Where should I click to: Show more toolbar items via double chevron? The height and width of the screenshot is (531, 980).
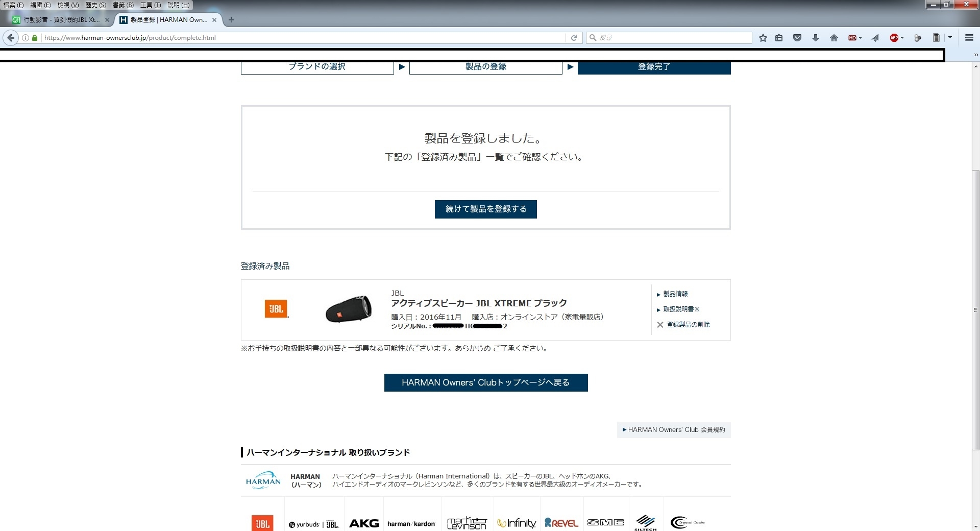pyautogui.click(x=975, y=55)
